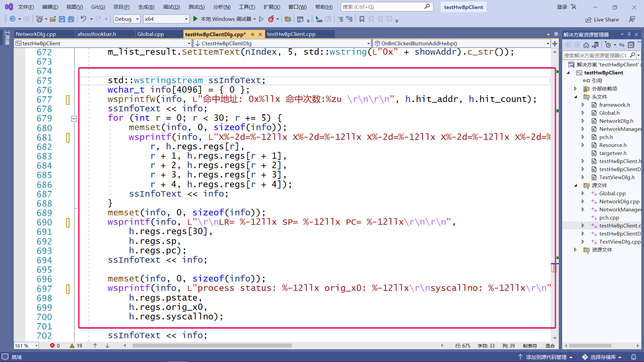Start without debugging using hollow play icon
The height and width of the screenshot is (362, 644).
[x=261, y=19]
